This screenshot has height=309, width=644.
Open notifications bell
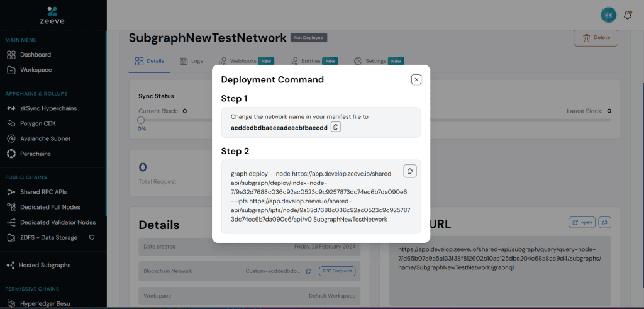coord(627,15)
